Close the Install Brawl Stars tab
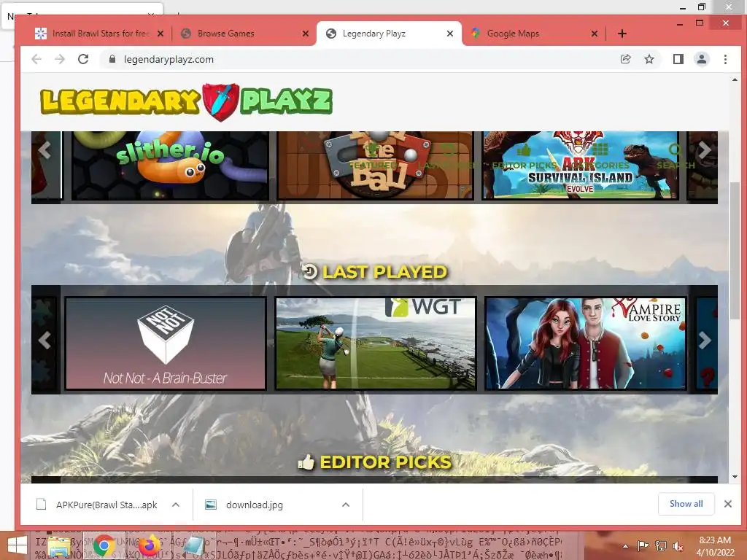 coord(160,34)
